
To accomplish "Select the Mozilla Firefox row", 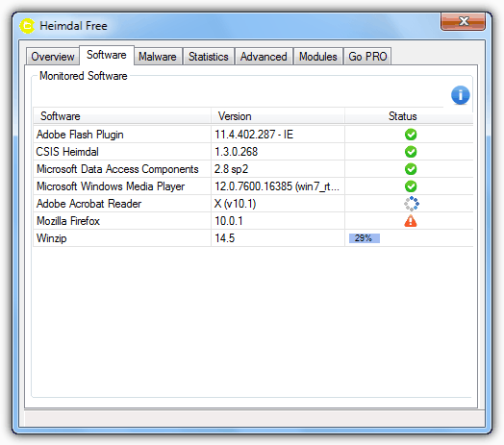I will point(253,221).
